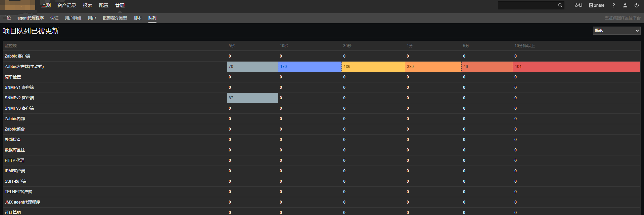This screenshot has height=215, width=644.
Task: Click the 五征集团IT监控平台 text
Action: [623, 18]
